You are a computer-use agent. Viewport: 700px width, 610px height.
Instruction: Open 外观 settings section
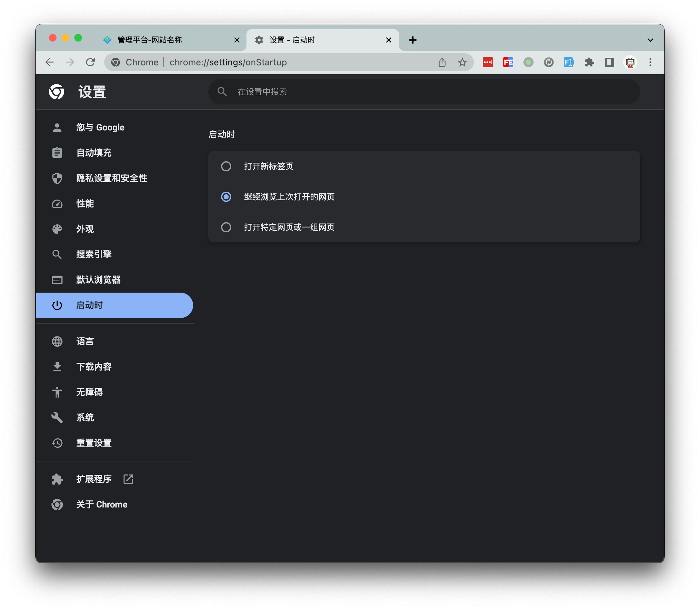tap(85, 229)
